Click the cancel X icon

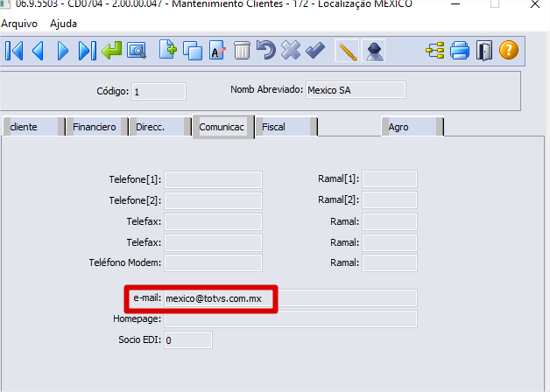(291, 50)
